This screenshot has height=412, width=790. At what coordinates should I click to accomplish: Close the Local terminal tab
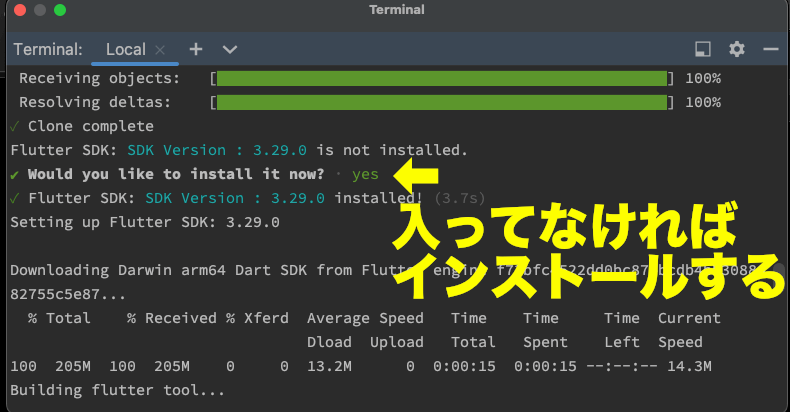click(x=160, y=50)
